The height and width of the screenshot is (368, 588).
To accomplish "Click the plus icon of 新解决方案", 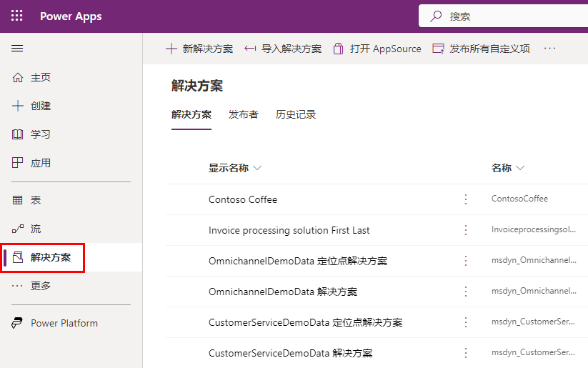I will click(171, 49).
